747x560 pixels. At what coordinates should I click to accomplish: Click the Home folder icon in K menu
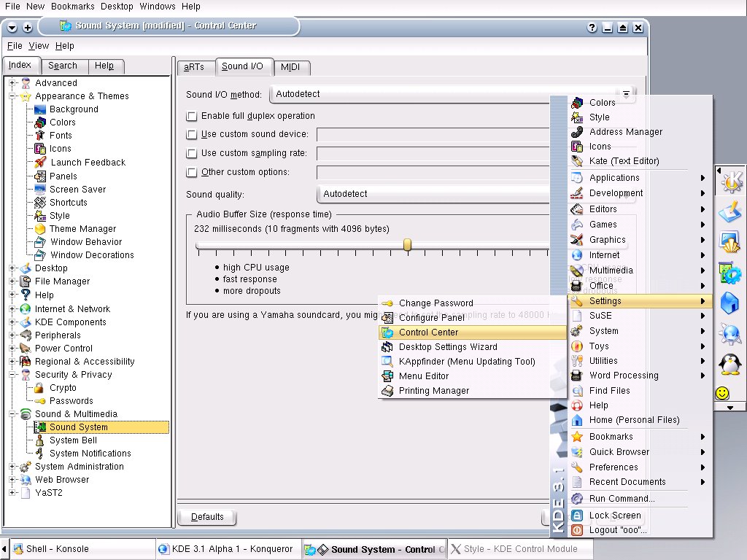point(577,420)
